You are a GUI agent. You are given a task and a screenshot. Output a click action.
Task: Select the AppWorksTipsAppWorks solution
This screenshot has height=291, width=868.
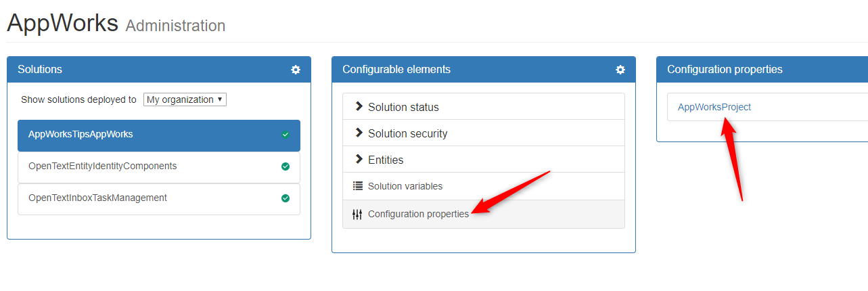point(81,134)
